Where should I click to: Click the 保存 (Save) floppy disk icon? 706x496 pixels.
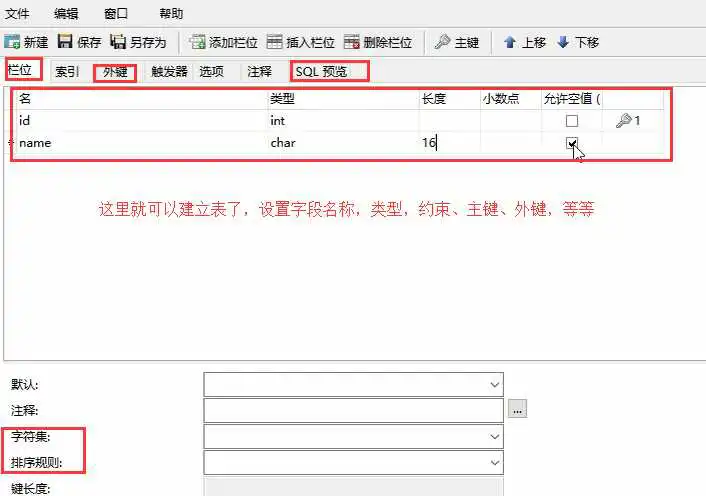point(65,42)
